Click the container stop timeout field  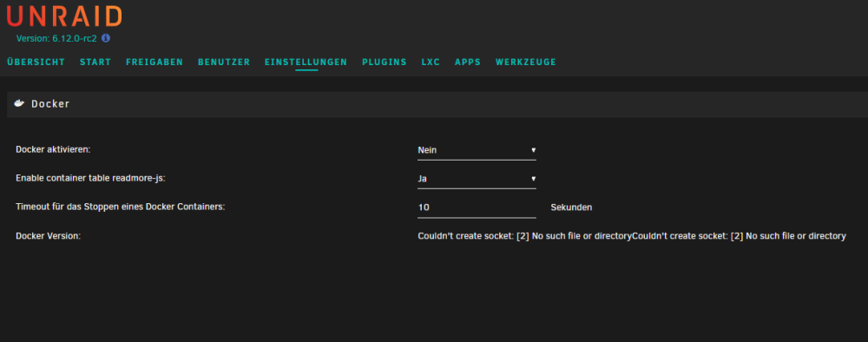coord(477,207)
